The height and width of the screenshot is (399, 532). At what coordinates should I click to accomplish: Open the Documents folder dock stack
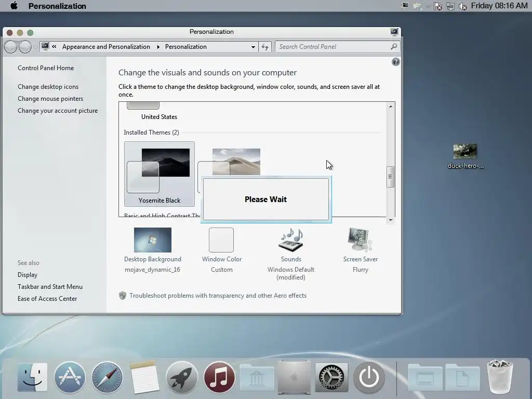pyautogui.click(x=462, y=377)
